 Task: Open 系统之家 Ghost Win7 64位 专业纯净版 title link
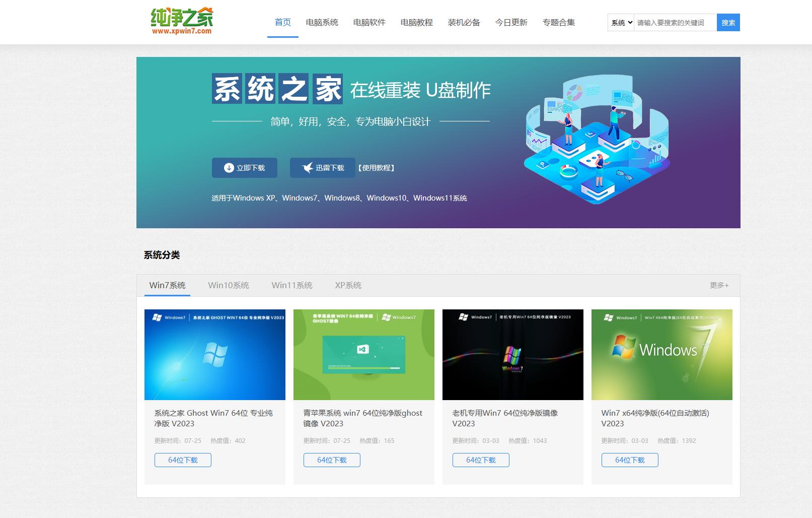pos(213,418)
